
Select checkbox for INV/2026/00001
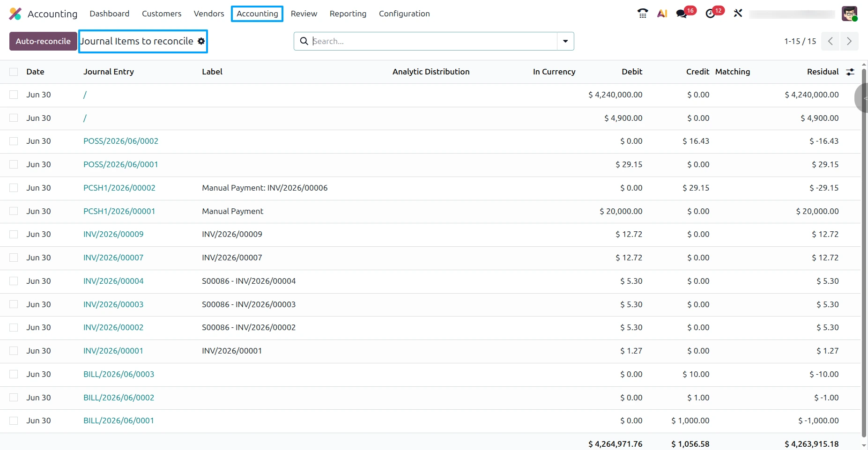(14, 351)
